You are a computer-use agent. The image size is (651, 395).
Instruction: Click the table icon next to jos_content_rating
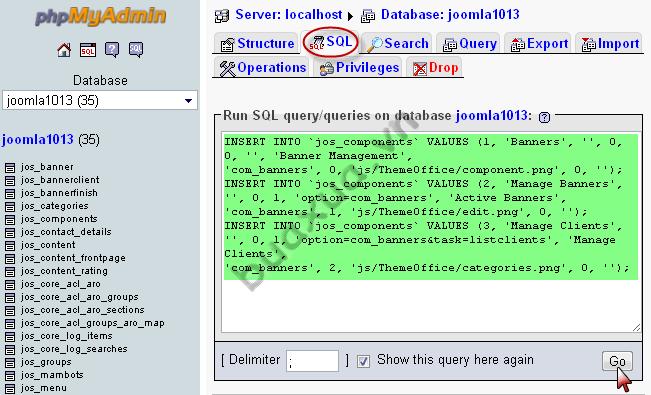(x=10, y=271)
